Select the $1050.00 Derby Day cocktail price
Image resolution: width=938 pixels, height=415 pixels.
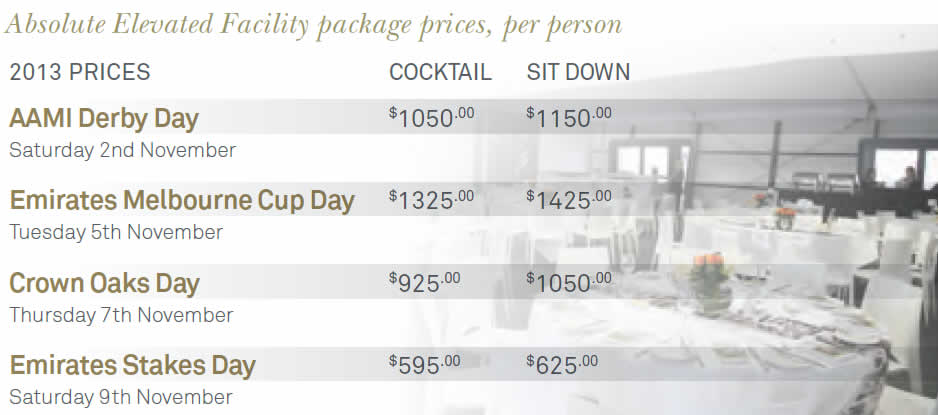click(431, 117)
